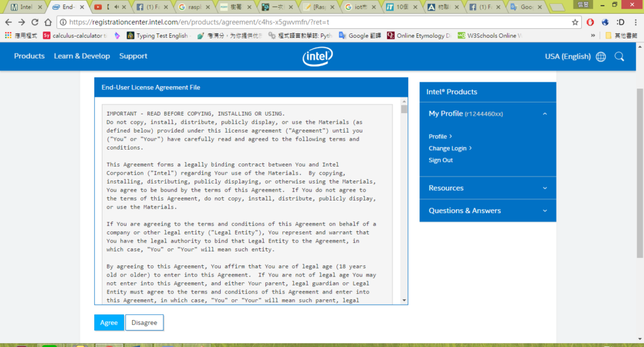The image size is (644, 347).
Task: Open the W3Schools Online bookmark
Action: click(x=490, y=36)
